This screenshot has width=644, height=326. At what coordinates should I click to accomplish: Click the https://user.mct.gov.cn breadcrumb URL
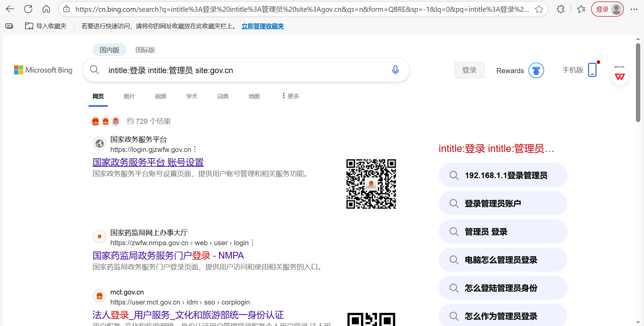pos(180,302)
